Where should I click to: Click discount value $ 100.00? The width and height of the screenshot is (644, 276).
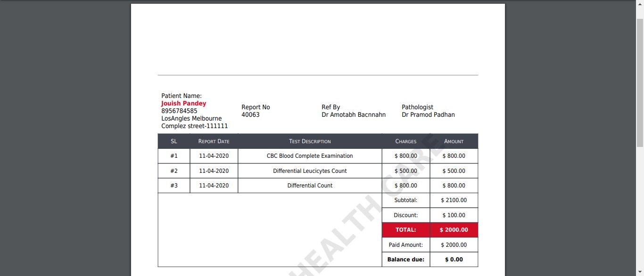point(454,215)
